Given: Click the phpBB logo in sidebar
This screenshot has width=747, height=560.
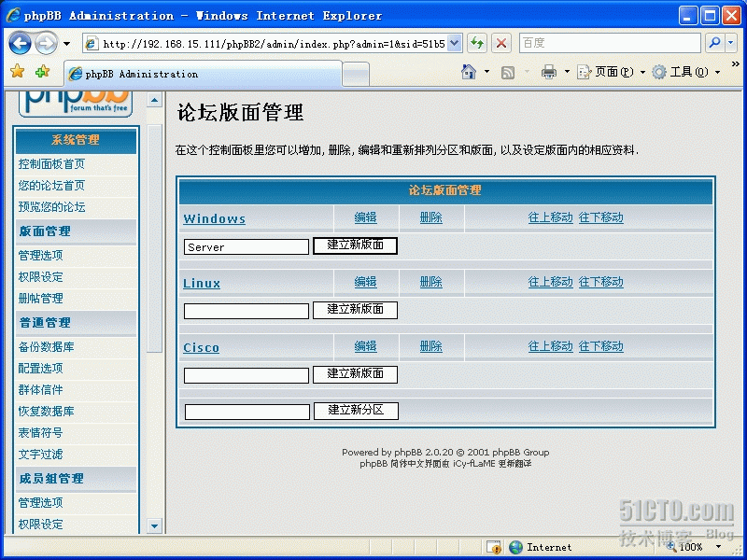Looking at the screenshot, I should (x=76, y=104).
